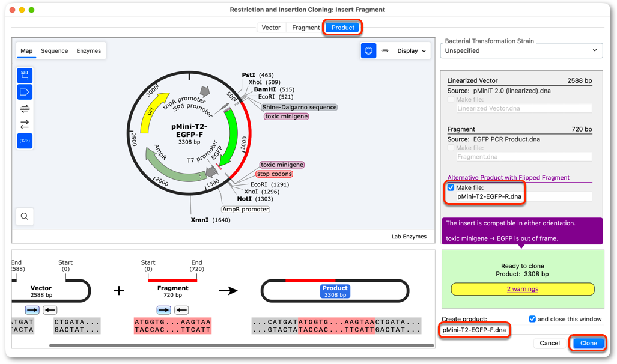The height and width of the screenshot is (364, 617).
Task: Open the Bacterial Transformation Strain dropdown
Action: 521,51
